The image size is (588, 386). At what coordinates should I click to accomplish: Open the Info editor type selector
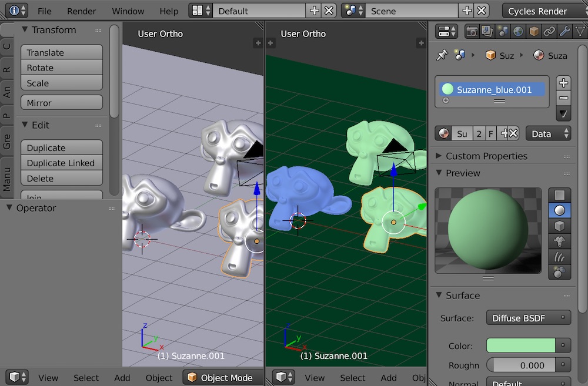tap(17, 11)
